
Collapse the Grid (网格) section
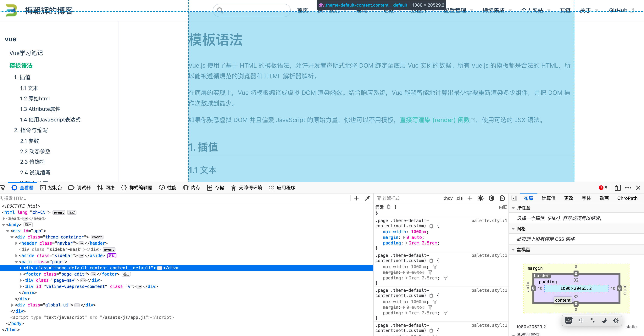[513, 229]
